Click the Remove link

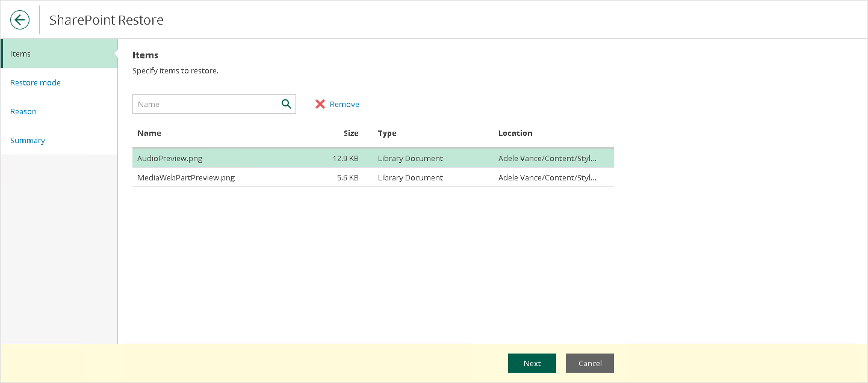coord(344,104)
